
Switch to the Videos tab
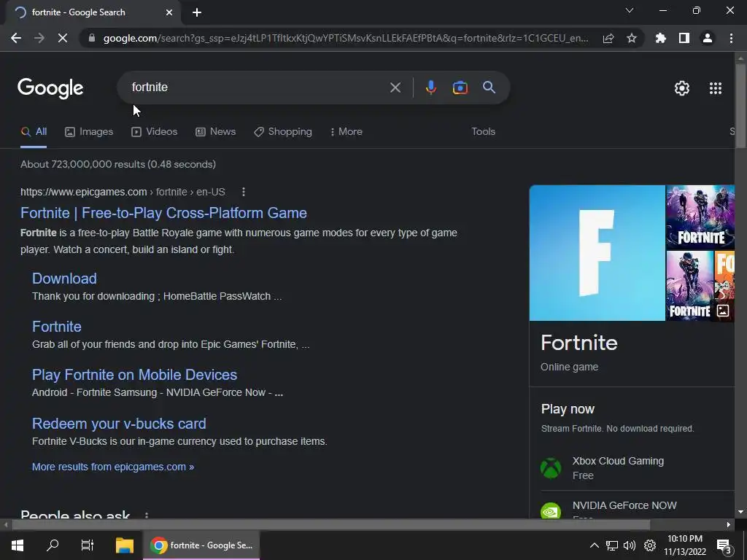pyautogui.click(x=155, y=132)
